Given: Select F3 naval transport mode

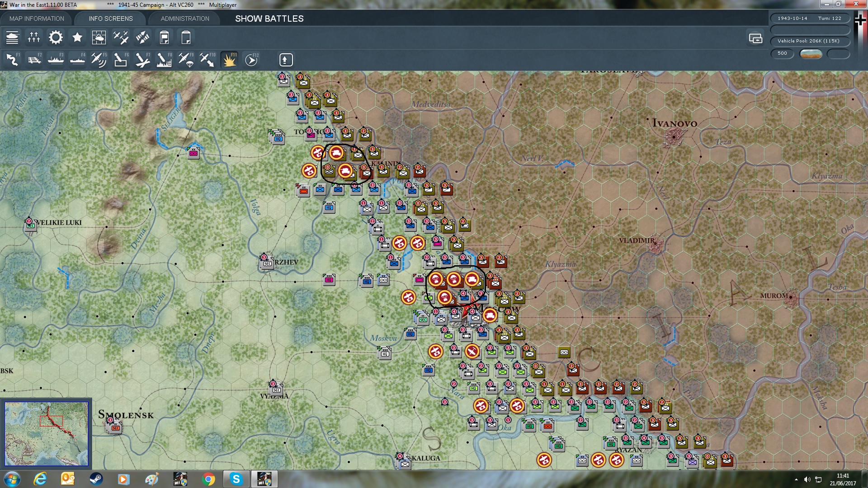Looking at the screenshot, I should [x=56, y=60].
